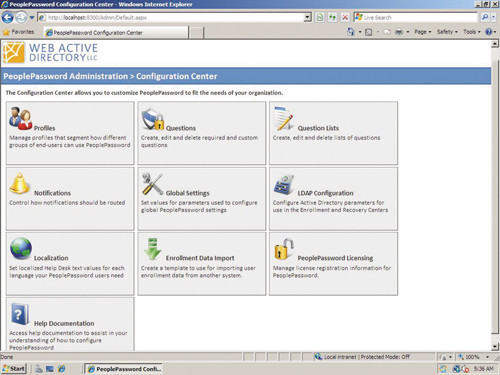The height and width of the screenshot is (375, 500).
Task: Click the Windows Start button
Action: point(14,369)
